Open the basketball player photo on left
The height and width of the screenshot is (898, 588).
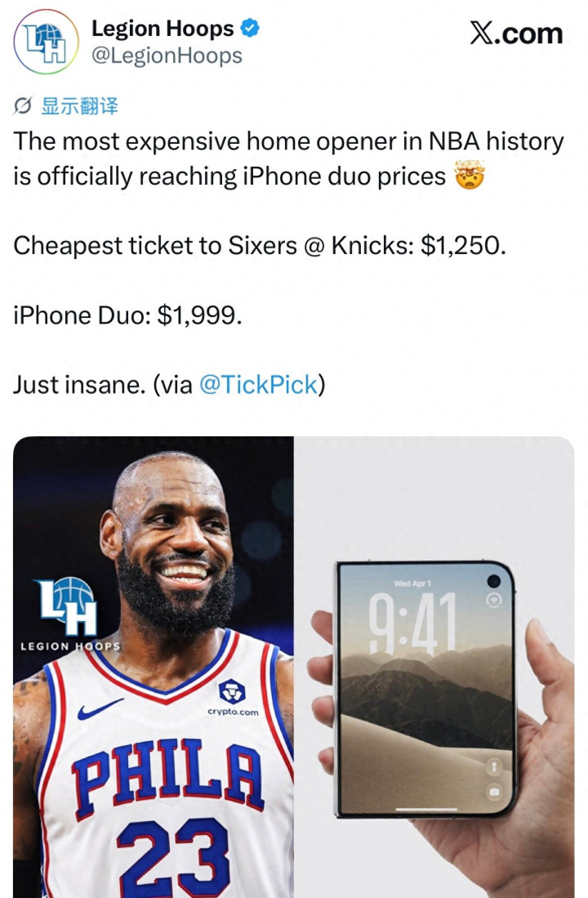(x=154, y=668)
